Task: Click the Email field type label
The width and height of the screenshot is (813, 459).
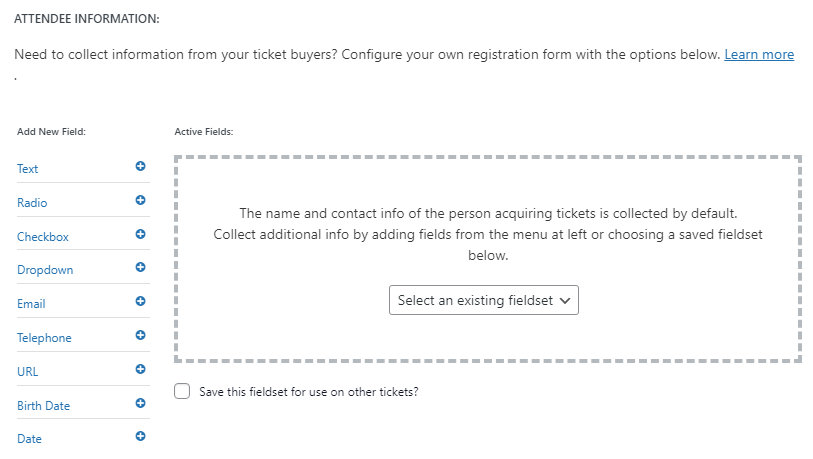Action: point(31,304)
